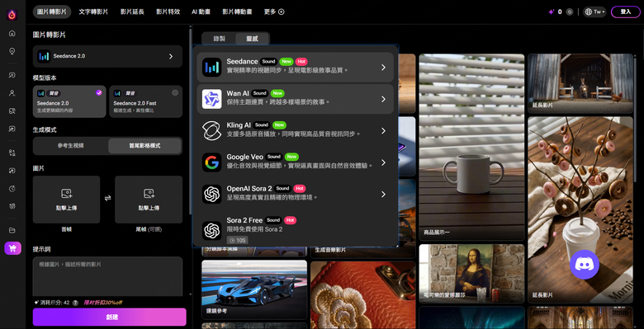
Task: Switch to the 靈感 tab
Action: click(252, 39)
